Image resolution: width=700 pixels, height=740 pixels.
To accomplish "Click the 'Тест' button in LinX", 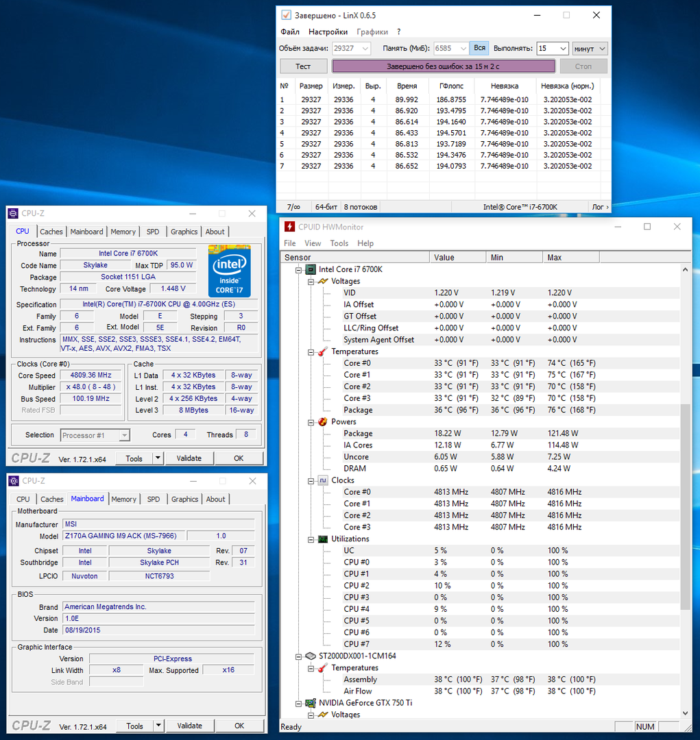I will (x=303, y=66).
